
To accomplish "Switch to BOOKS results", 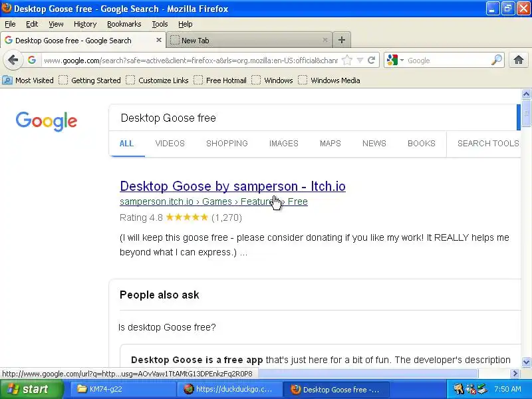I will (x=422, y=144).
